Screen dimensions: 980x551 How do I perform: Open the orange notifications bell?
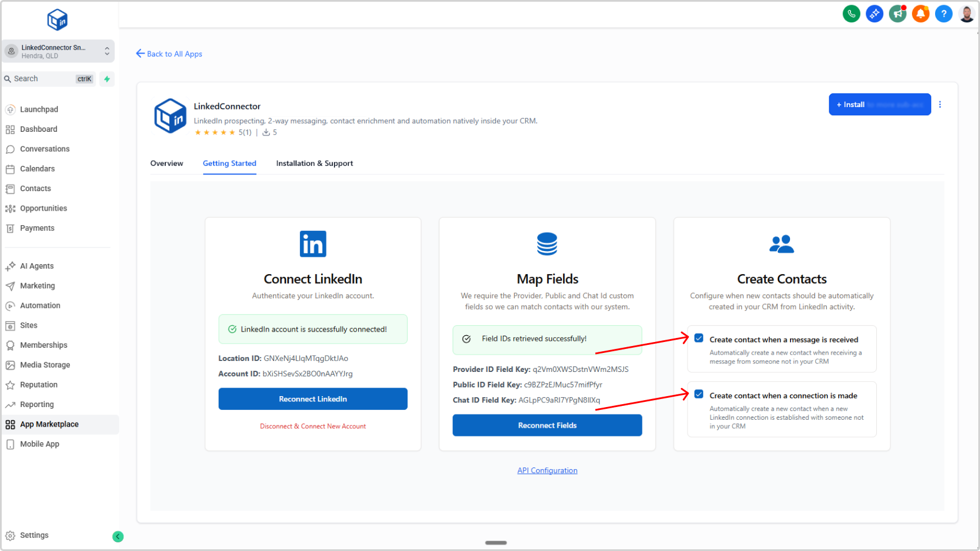[x=920, y=14]
